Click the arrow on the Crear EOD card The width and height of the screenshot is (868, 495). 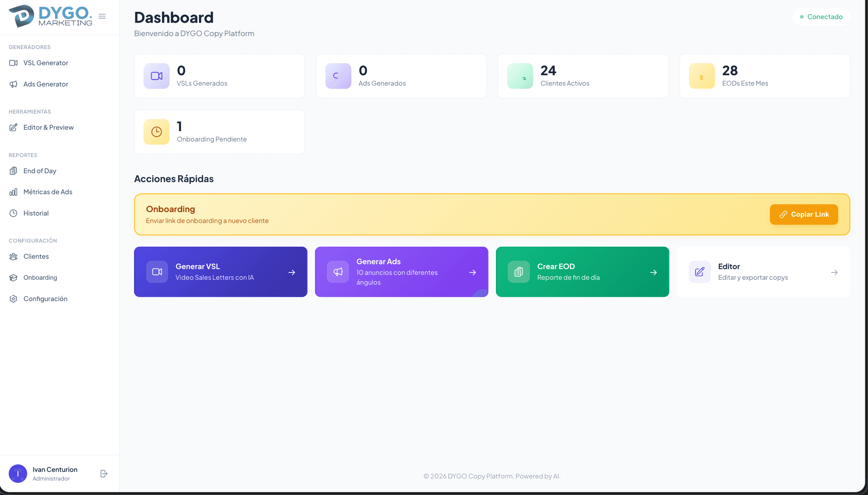tap(654, 272)
